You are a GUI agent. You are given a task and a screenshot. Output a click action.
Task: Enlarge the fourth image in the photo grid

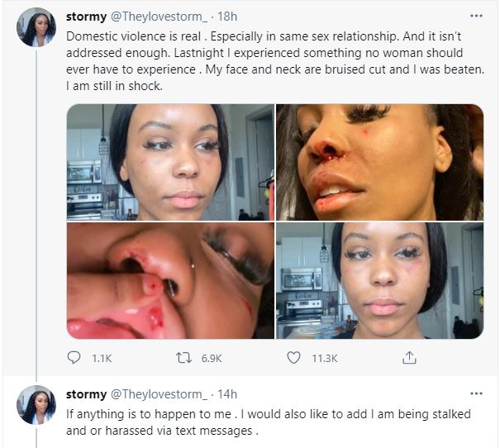click(379, 280)
